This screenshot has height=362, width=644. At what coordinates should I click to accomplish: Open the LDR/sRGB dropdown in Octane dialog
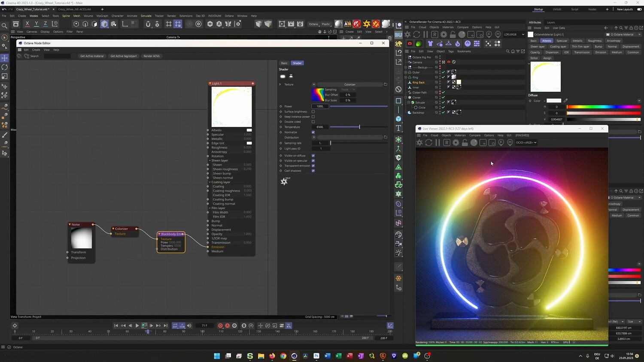[x=514, y=34]
